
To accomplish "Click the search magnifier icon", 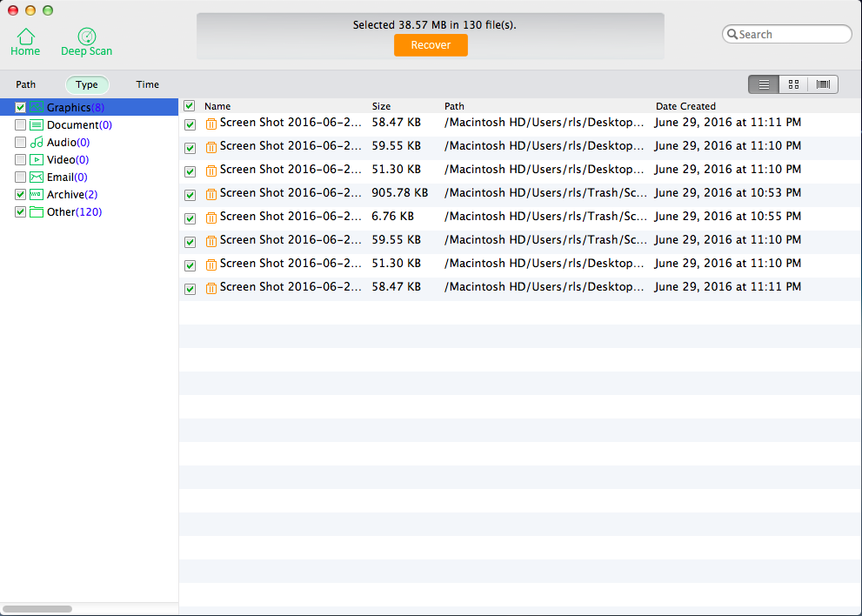I will [x=732, y=35].
